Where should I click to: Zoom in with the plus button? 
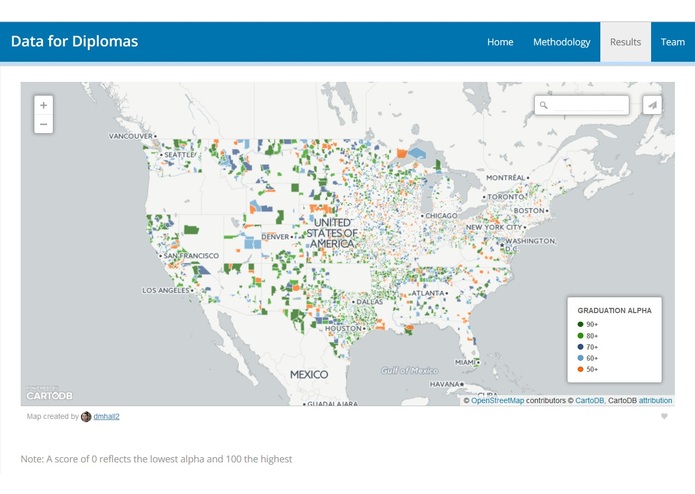click(43, 105)
